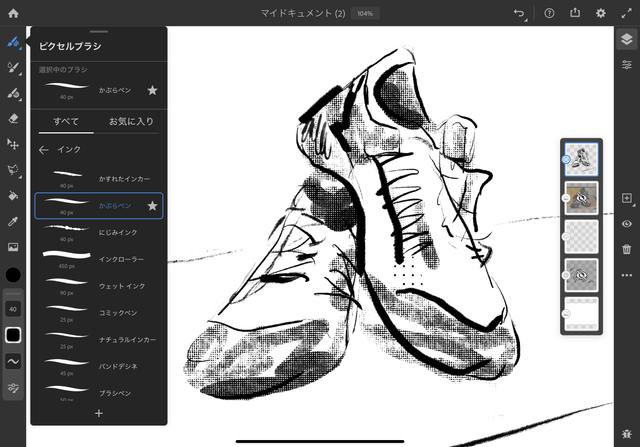Select the pixel brush tool
The height and width of the screenshot is (447, 640).
13,42
